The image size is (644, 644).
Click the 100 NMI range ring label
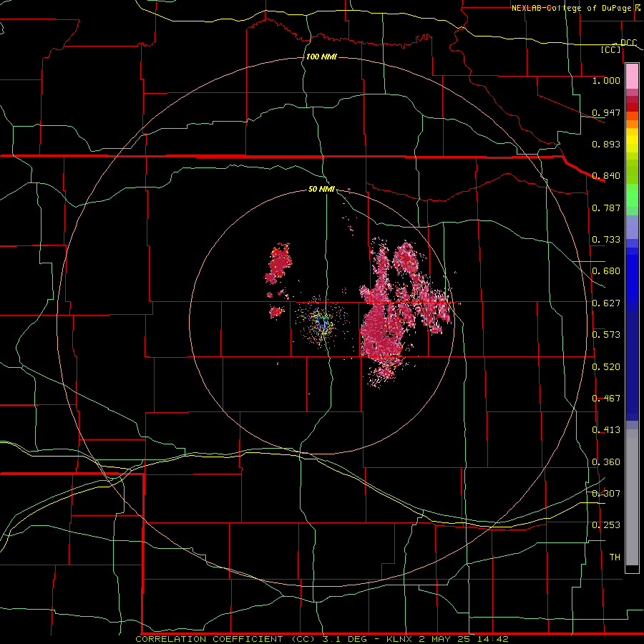pos(321,57)
